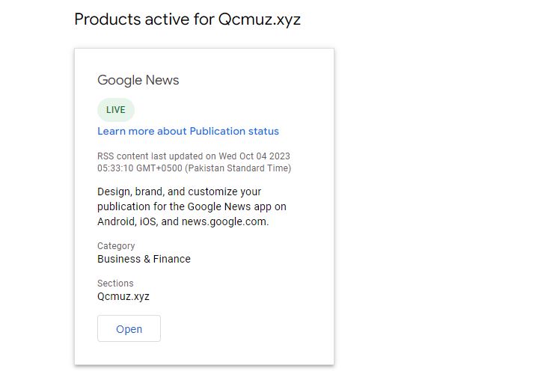Select the Qcmuz.xyz section entry
The width and height of the screenshot is (538, 392).
[x=123, y=296]
